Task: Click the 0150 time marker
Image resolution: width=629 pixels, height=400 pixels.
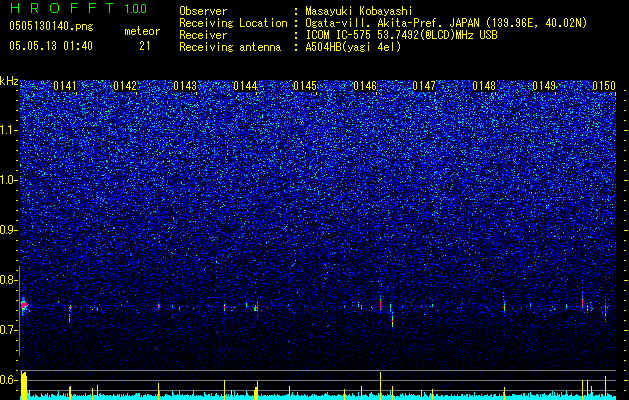Action: coord(604,86)
